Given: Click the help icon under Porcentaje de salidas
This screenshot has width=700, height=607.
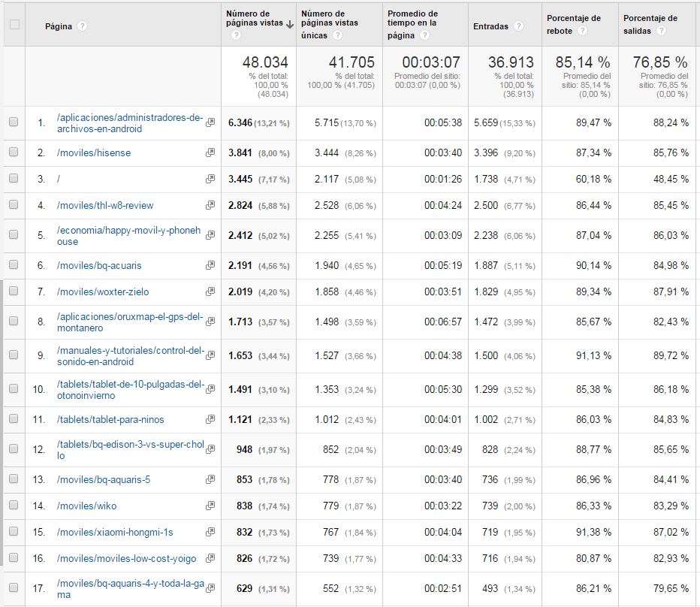Looking at the screenshot, I should pyautogui.click(x=660, y=31).
